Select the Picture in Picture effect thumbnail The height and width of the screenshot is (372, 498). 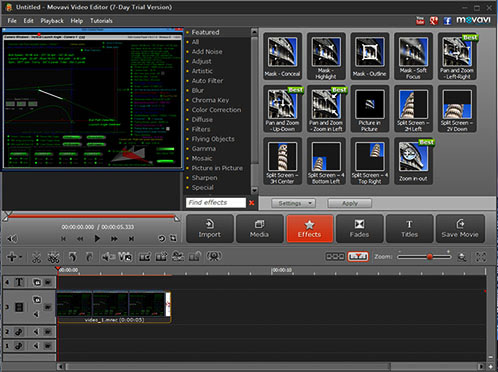369,109
